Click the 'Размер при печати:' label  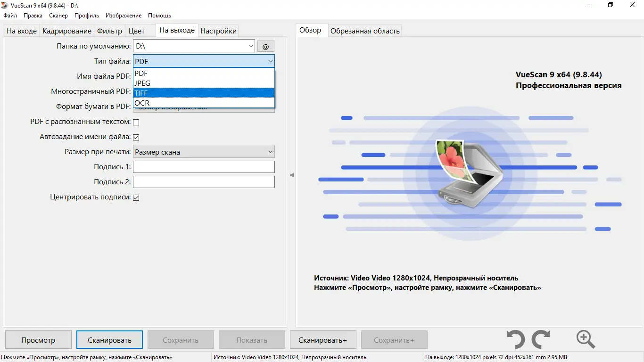[98, 152]
